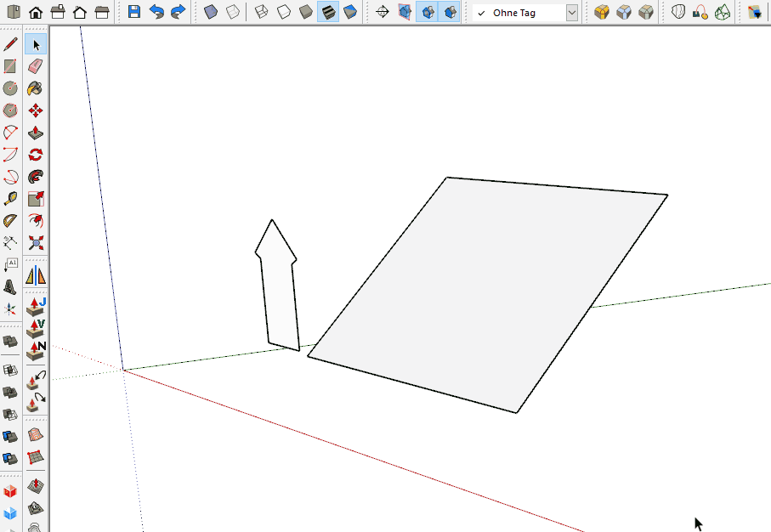Screen dimensions: 771x532
Task: Select the Eraser tool
Action: (x=36, y=66)
